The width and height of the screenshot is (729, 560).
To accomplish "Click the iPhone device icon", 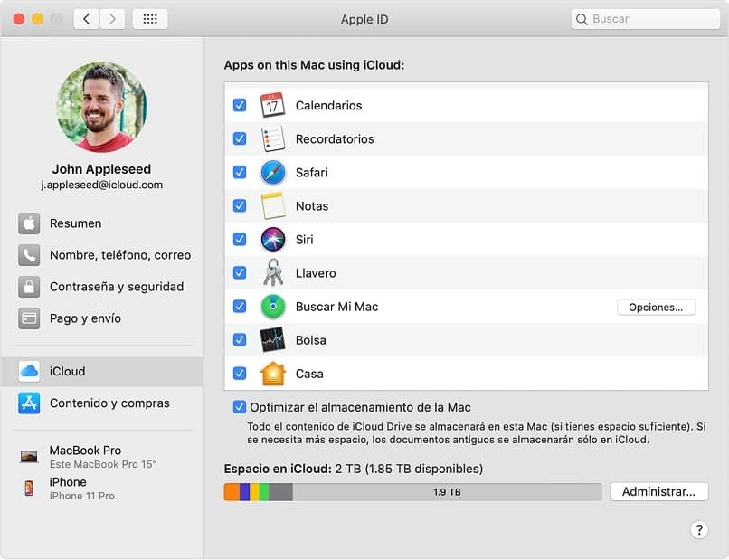I will 29,489.
